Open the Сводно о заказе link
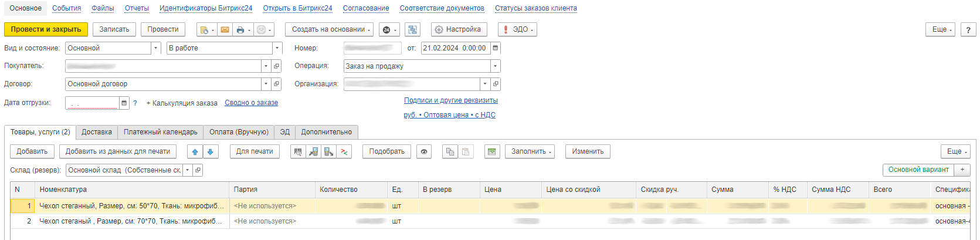The height and width of the screenshot is (240, 980). tap(251, 103)
